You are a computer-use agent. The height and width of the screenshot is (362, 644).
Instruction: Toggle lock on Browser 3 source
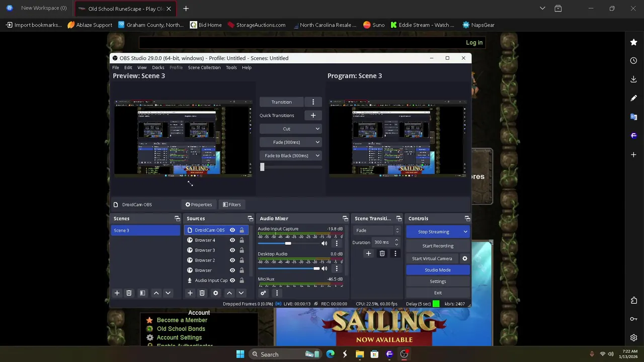[242, 250]
